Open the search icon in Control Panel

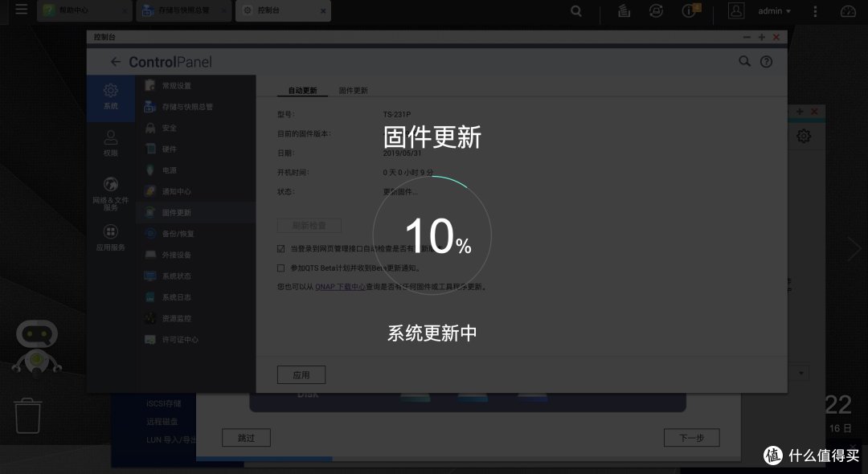744,61
